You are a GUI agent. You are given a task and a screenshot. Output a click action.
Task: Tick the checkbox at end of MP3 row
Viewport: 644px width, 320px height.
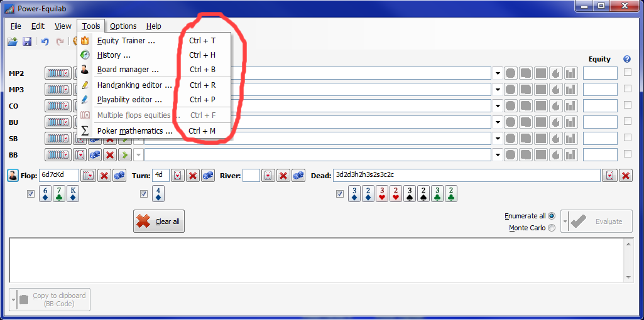[x=627, y=88]
